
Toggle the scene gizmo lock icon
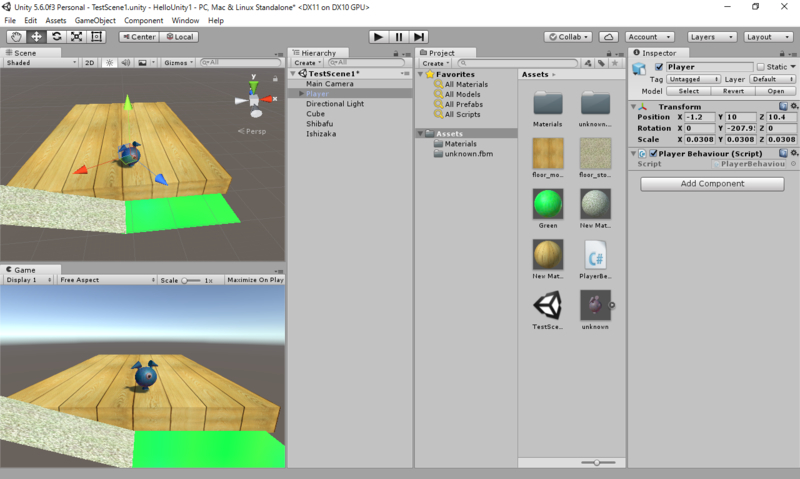[276, 79]
